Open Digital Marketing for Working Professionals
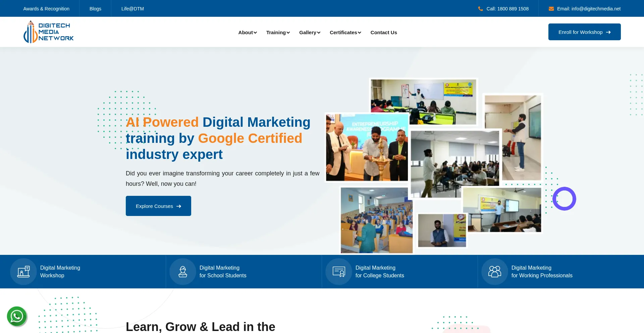644x333 pixels. coord(542,272)
